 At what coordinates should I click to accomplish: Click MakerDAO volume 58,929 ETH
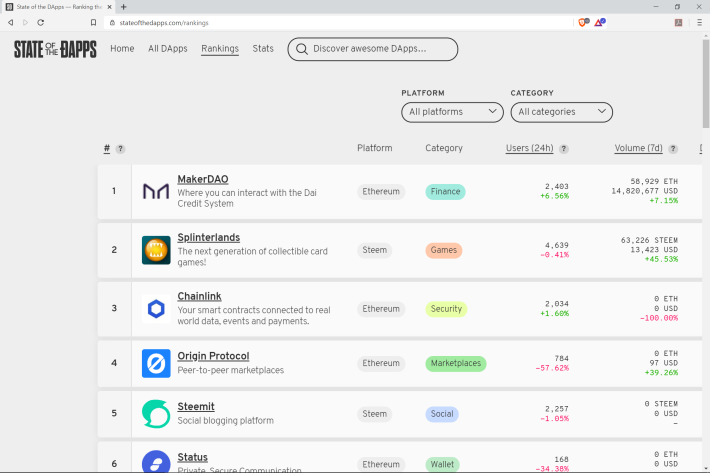click(654, 182)
